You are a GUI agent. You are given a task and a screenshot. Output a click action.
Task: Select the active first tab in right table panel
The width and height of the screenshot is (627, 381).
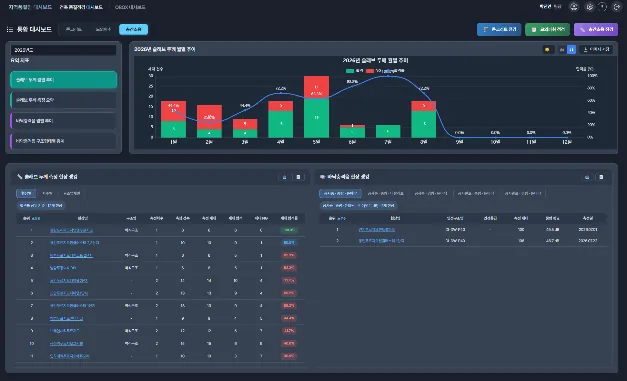point(340,193)
